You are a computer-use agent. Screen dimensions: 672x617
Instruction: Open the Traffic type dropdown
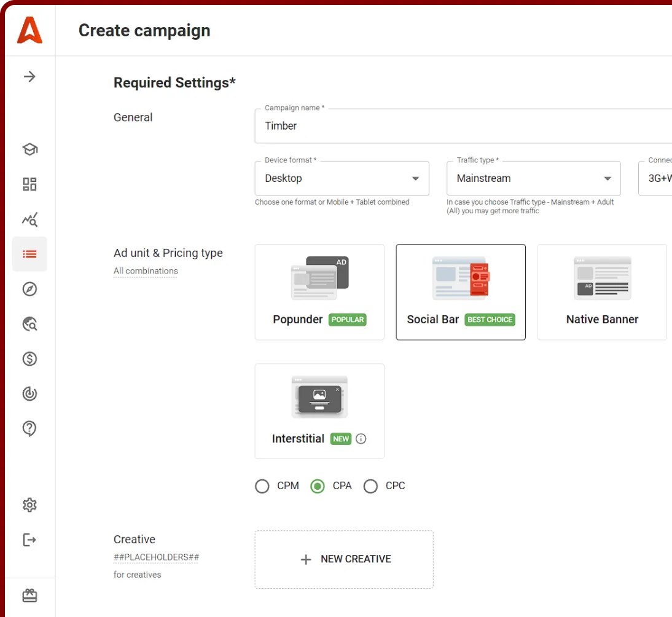pyautogui.click(x=533, y=178)
